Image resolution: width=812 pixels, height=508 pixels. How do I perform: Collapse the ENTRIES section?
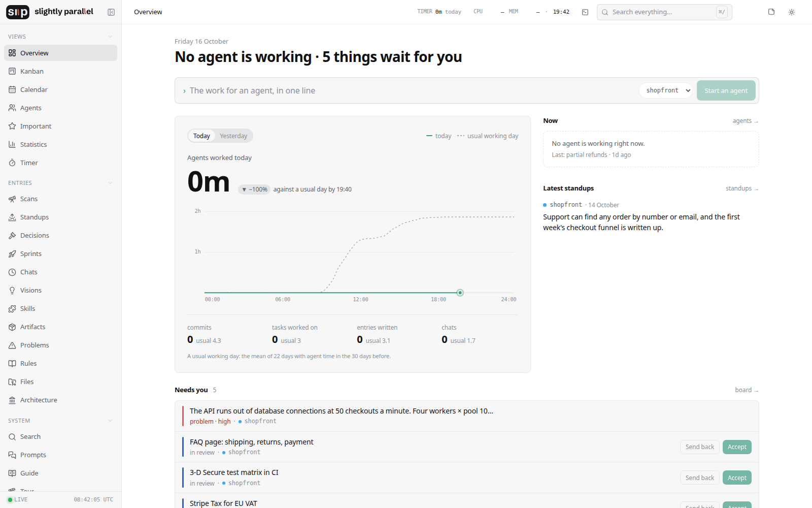click(110, 183)
